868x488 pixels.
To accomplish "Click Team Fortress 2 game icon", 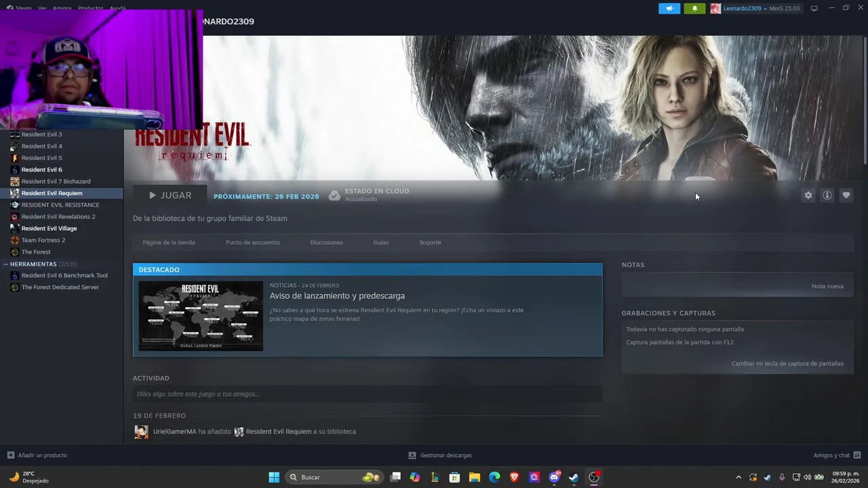I will coord(15,240).
